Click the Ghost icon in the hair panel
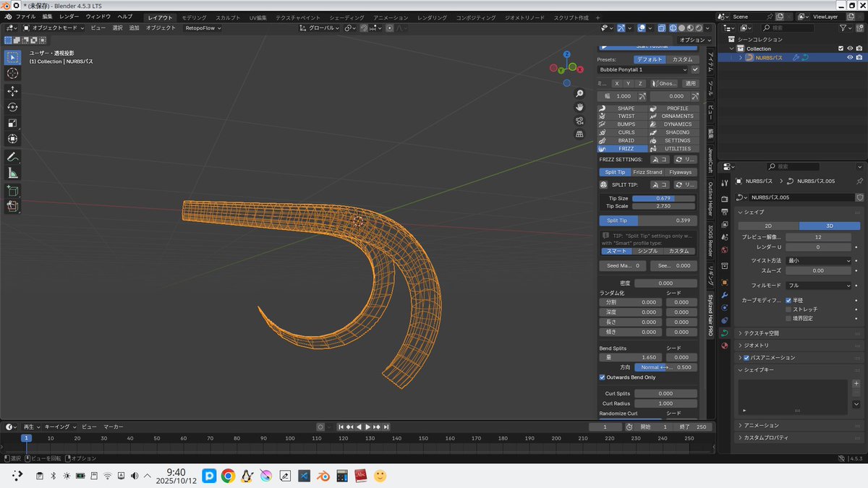The height and width of the screenshot is (488, 868). coord(665,83)
